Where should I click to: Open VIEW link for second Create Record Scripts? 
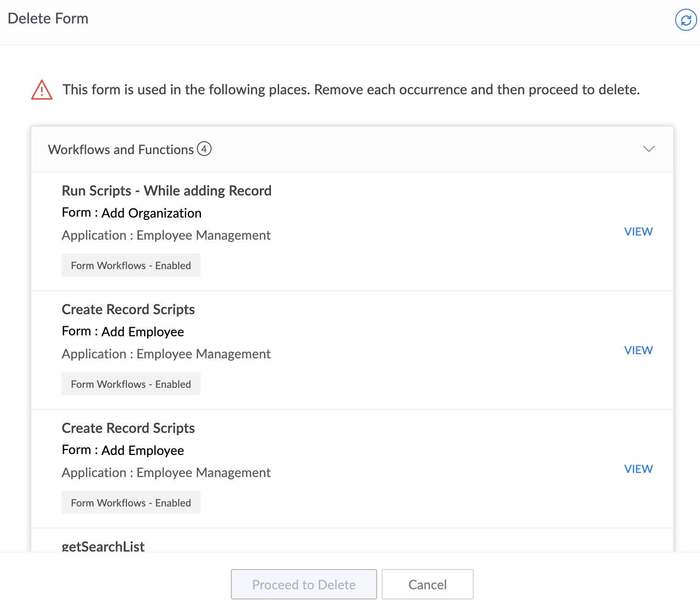tap(638, 469)
